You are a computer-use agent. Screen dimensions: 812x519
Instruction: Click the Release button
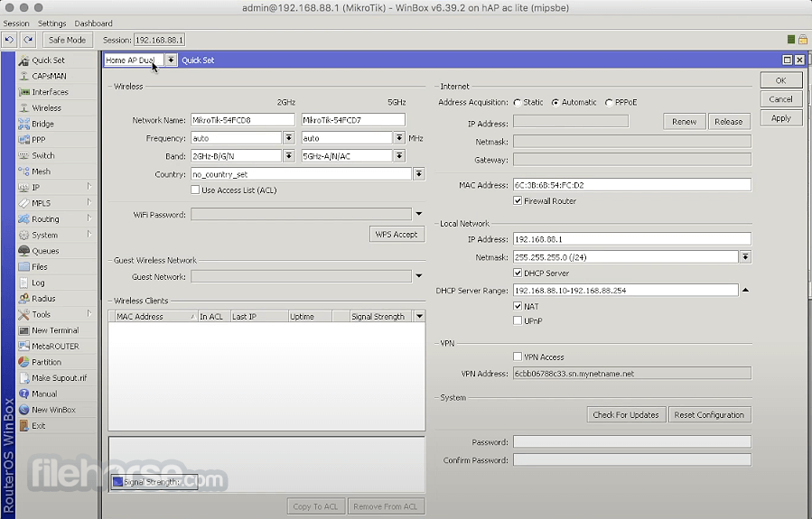click(729, 122)
